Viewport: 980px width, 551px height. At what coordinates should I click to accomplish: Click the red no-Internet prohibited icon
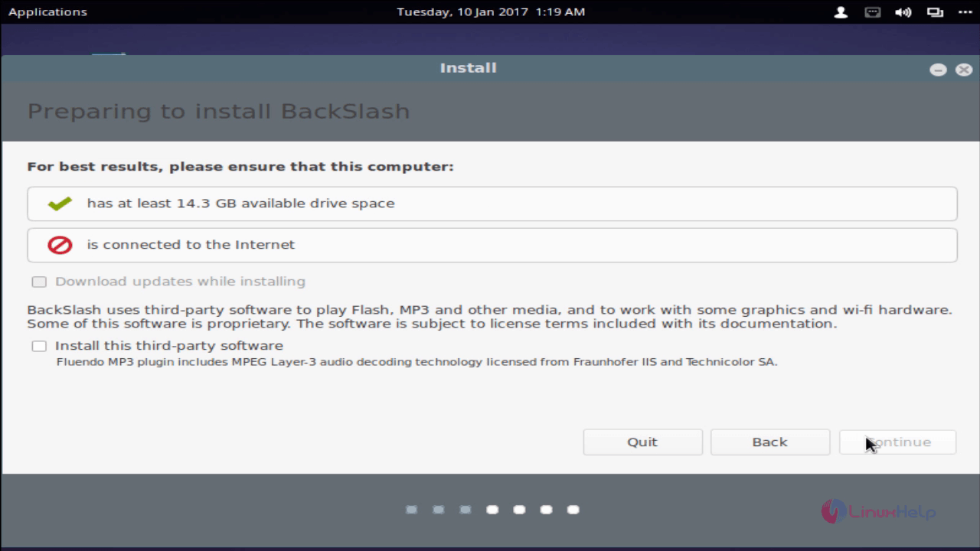60,245
